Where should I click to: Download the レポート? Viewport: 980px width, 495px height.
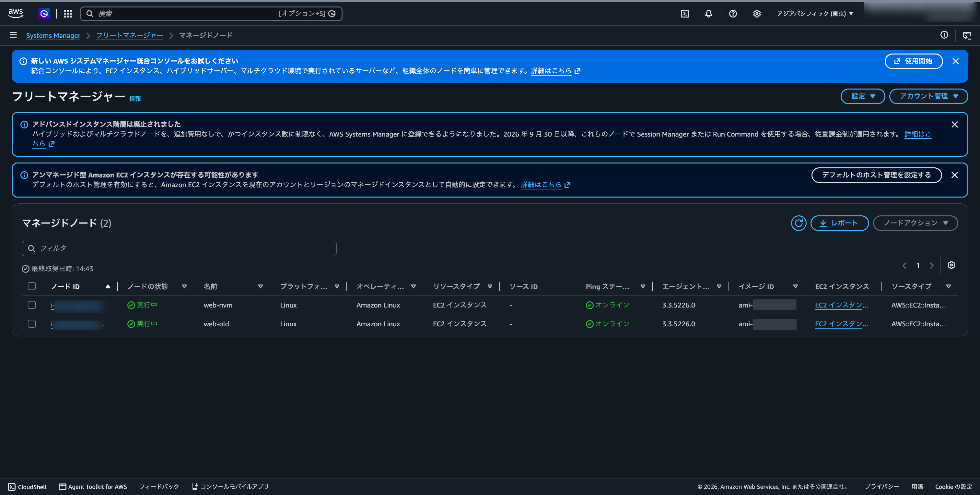(839, 223)
